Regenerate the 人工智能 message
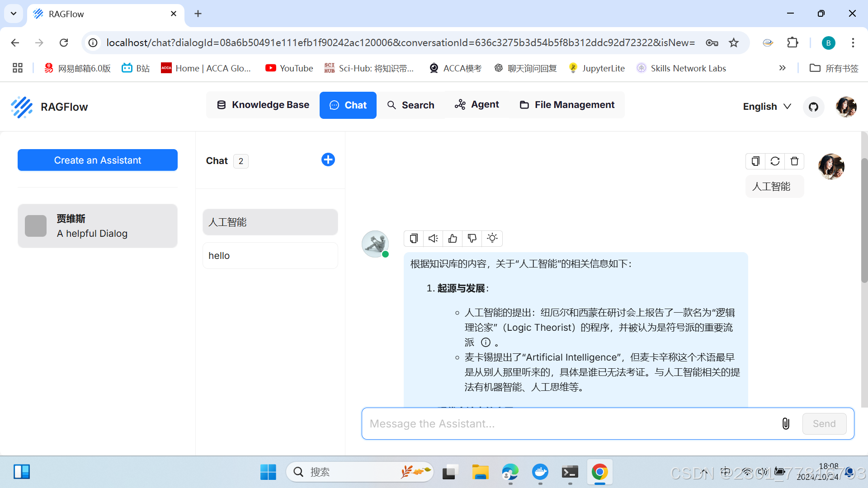The image size is (868, 488). (x=775, y=161)
